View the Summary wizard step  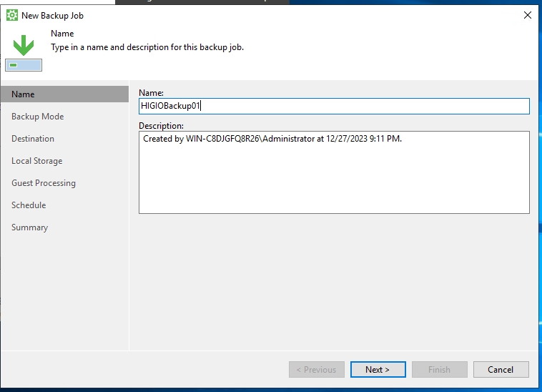(x=29, y=227)
